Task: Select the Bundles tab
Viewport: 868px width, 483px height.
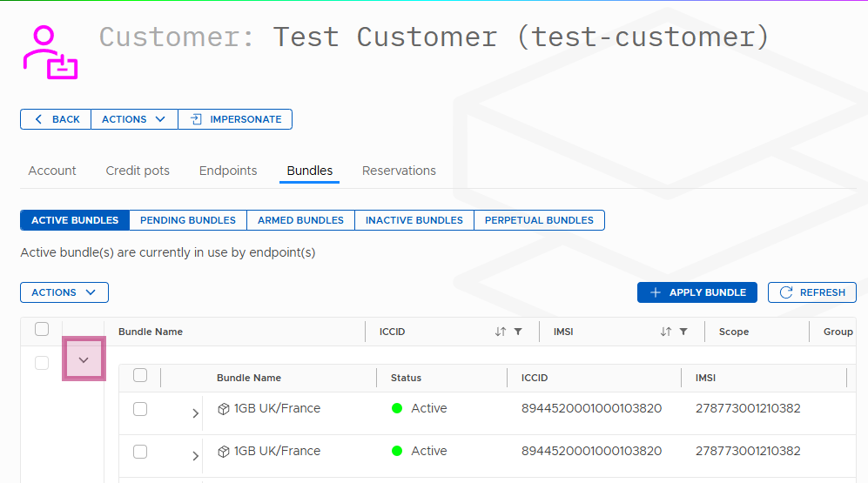Action: (x=309, y=171)
